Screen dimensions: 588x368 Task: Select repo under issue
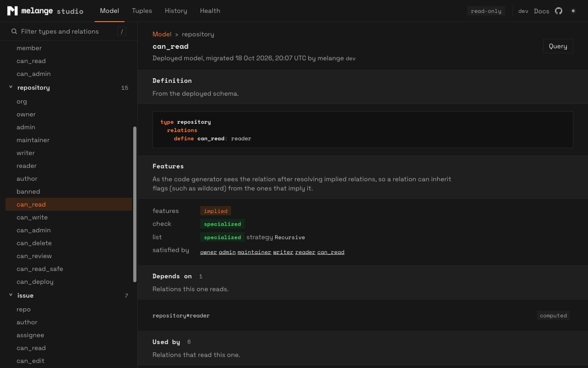[68, 309]
